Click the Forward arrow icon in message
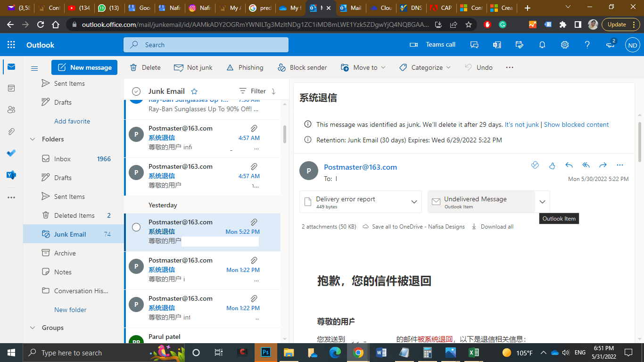The width and height of the screenshot is (644, 362). click(x=603, y=165)
